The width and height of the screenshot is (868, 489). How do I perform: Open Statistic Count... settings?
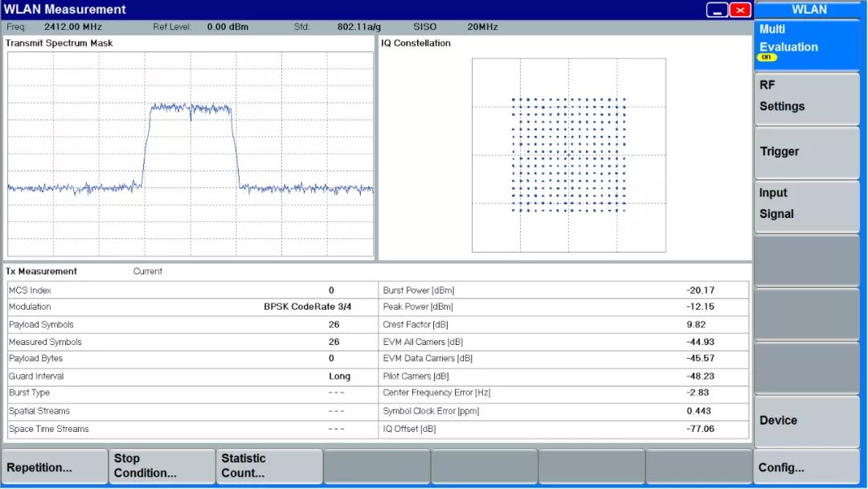coord(269,466)
